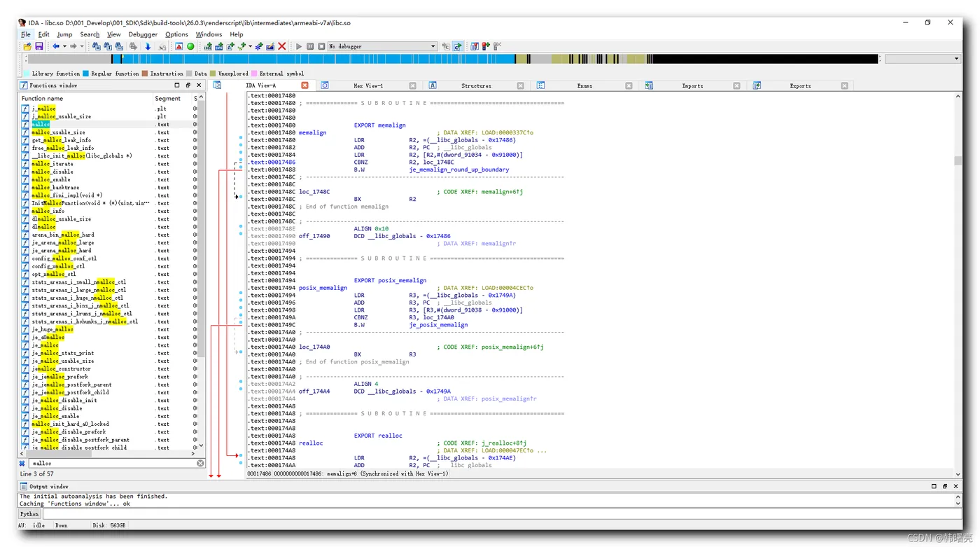
Task: Open the Search menu
Action: point(90,34)
